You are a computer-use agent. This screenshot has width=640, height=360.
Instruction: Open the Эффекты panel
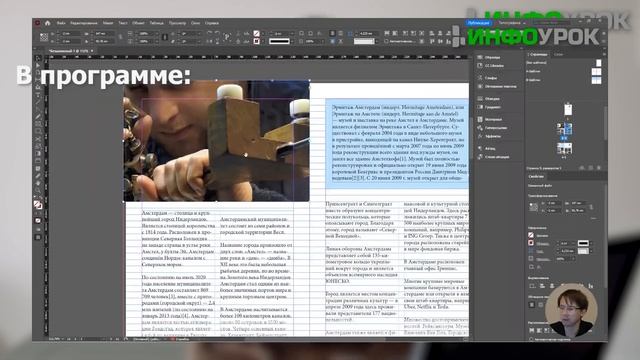pos(492,136)
